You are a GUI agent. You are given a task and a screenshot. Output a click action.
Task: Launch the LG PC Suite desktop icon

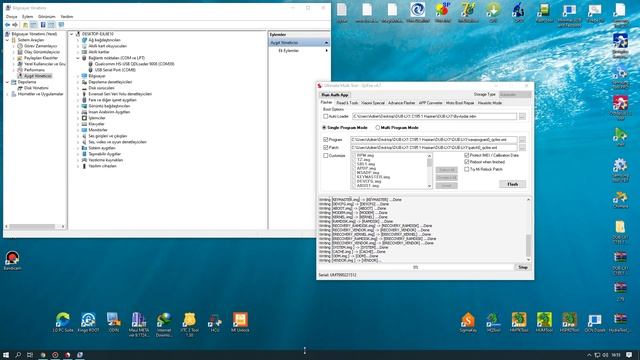[63, 322]
